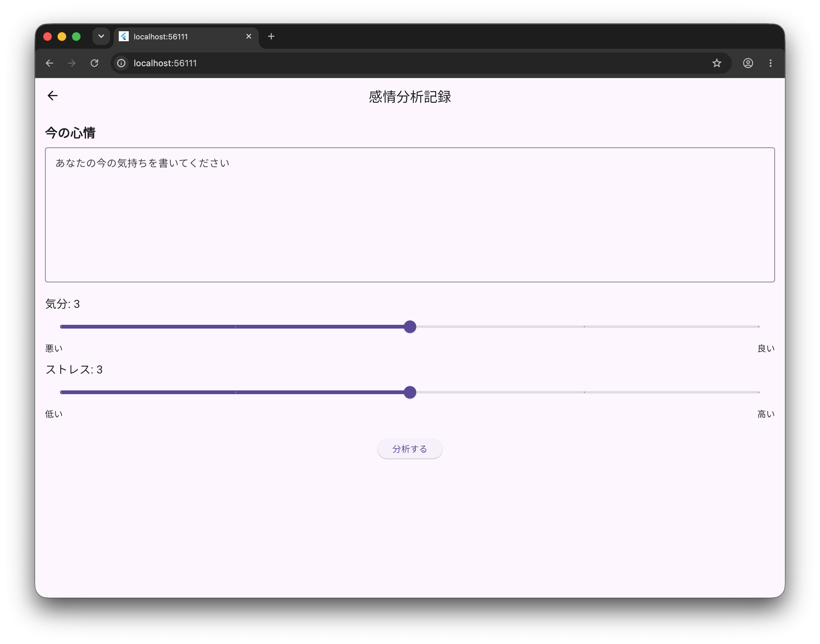Click the green maximize window button

click(76, 37)
